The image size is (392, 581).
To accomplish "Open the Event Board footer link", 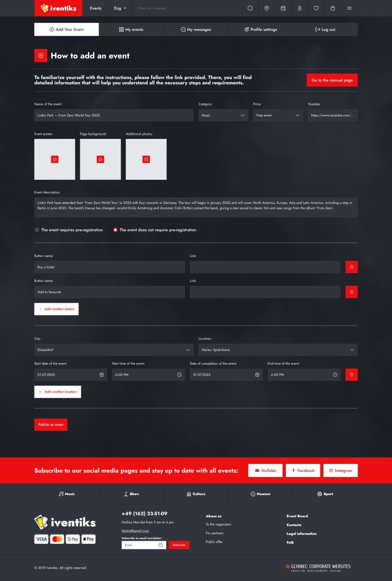I will pyautogui.click(x=297, y=516).
